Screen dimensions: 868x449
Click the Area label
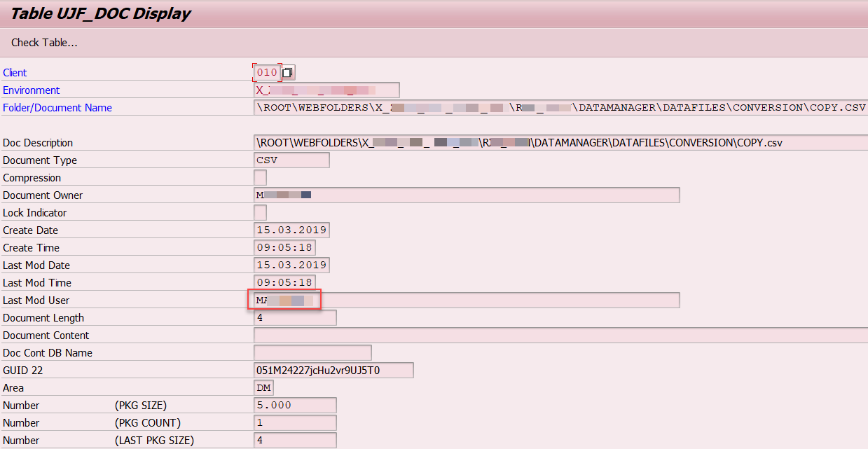(13, 388)
